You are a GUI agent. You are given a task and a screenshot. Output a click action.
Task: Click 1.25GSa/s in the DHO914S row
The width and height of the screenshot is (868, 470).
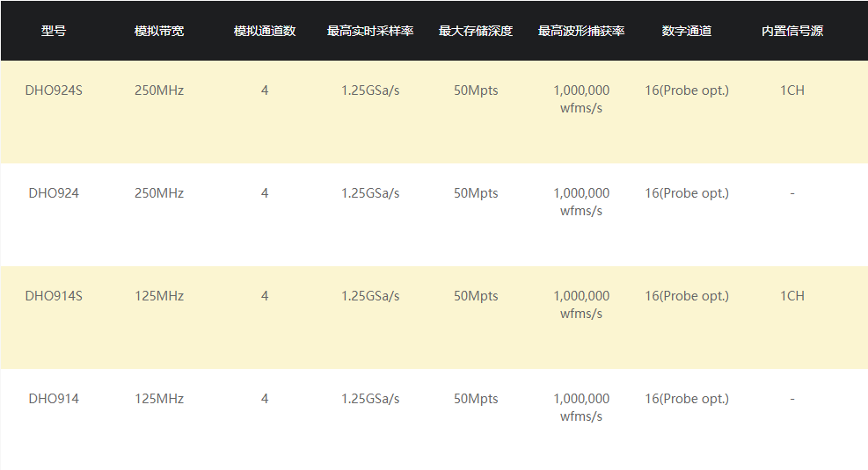370,296
